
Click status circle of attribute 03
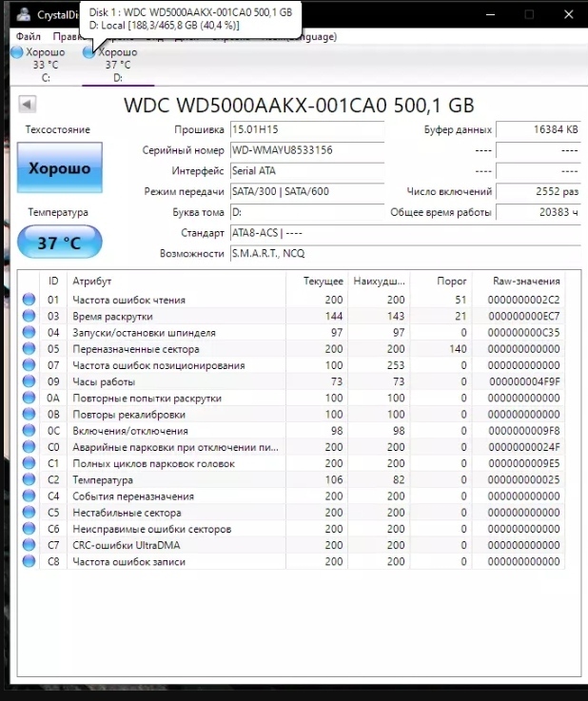pos(29,316)
